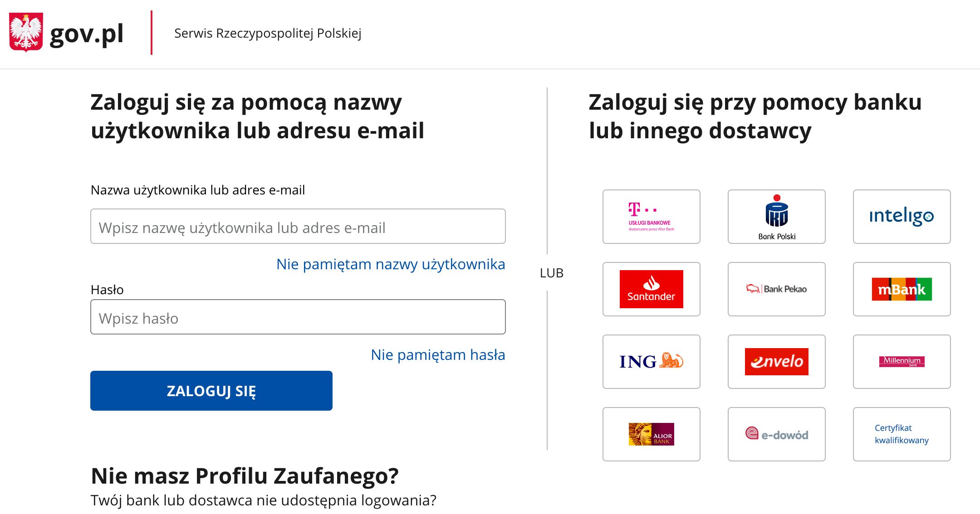Select the Millennium bank tile
The image size is (980, 514).
901,362
